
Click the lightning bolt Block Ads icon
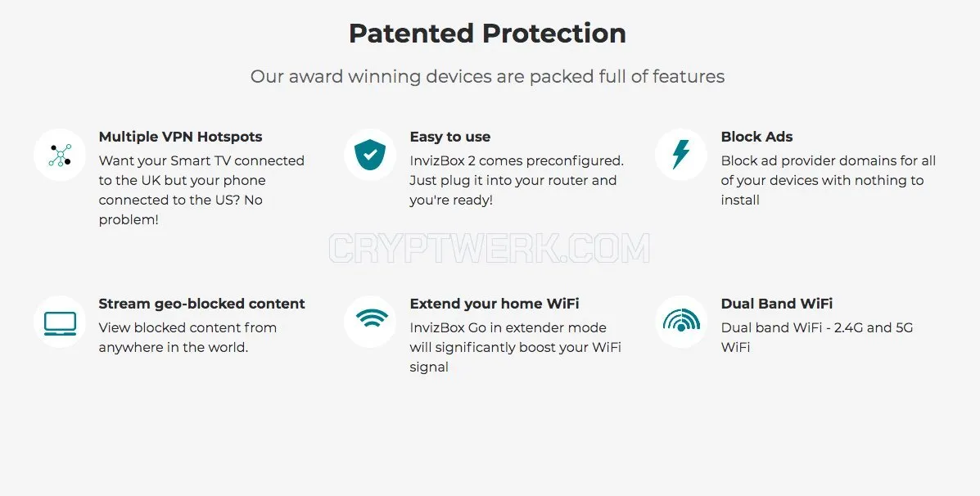(680, 155)
